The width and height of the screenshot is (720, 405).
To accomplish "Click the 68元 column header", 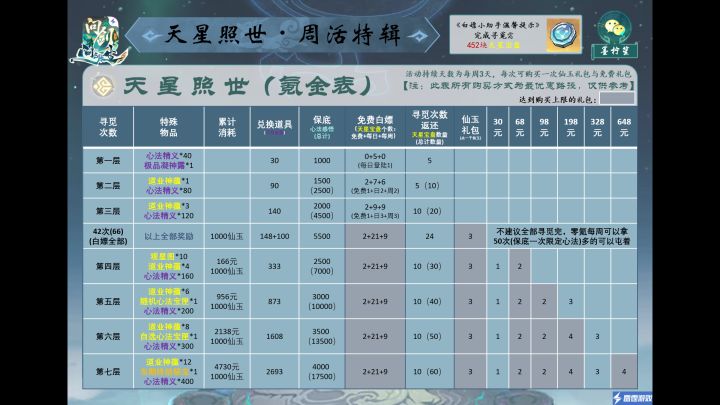I will 520,127.
